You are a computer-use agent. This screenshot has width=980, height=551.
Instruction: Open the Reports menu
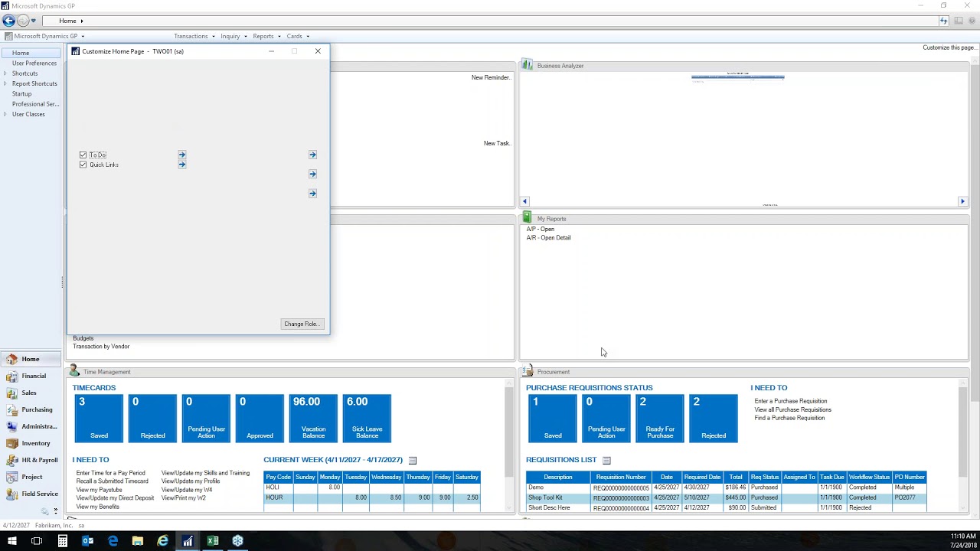point(266,36)
